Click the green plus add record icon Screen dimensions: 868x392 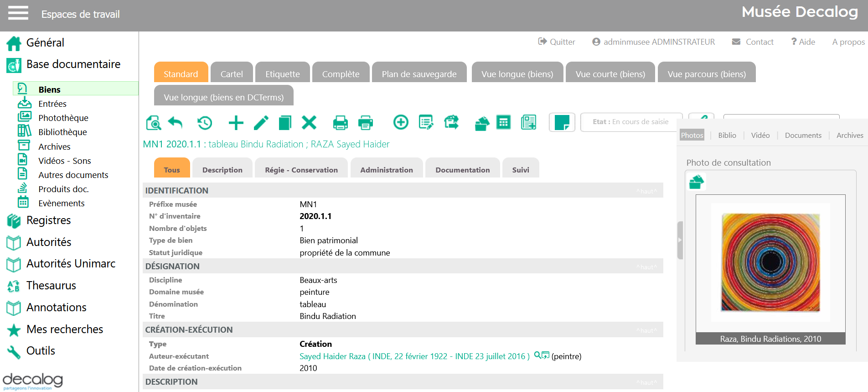236,123
